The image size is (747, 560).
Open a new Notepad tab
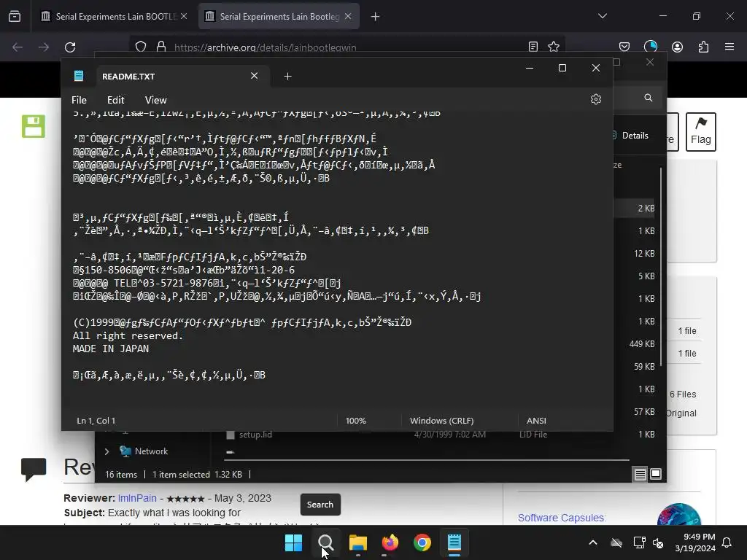tap(287, 76)
